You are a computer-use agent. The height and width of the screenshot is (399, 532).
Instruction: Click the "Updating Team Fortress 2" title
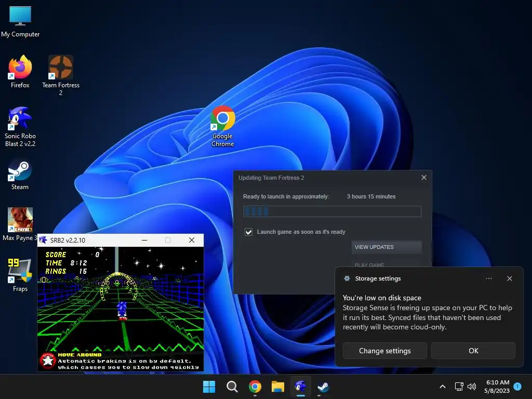271,178
